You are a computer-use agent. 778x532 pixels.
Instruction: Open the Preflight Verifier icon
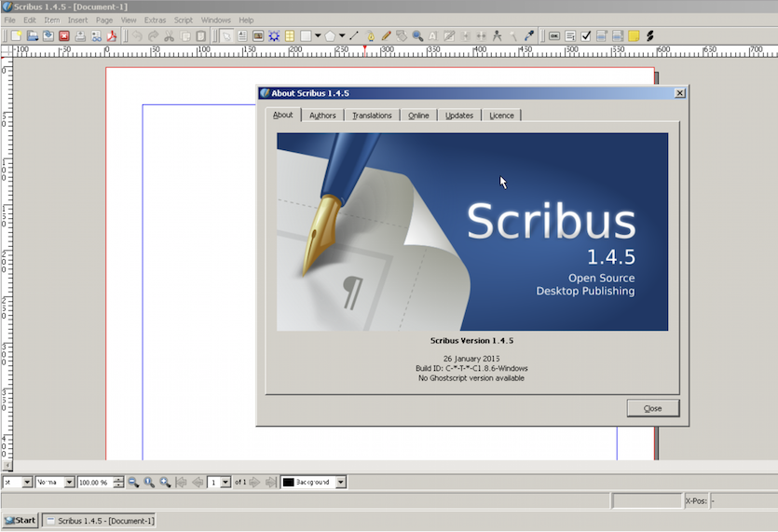pos(96,35)
